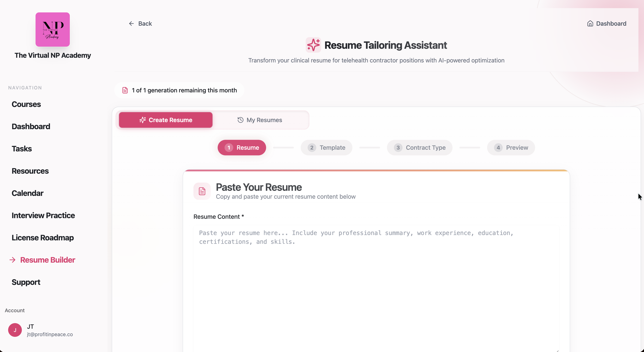Open License Roadmap from the navigation
Viewport: 644px width, 352px height.
(x=43, y=238)
